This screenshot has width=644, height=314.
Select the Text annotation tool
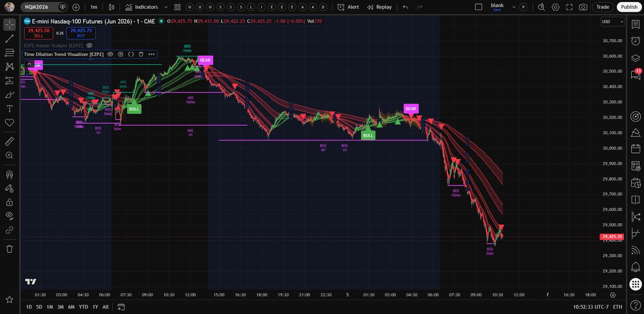(x=9, y=108)
